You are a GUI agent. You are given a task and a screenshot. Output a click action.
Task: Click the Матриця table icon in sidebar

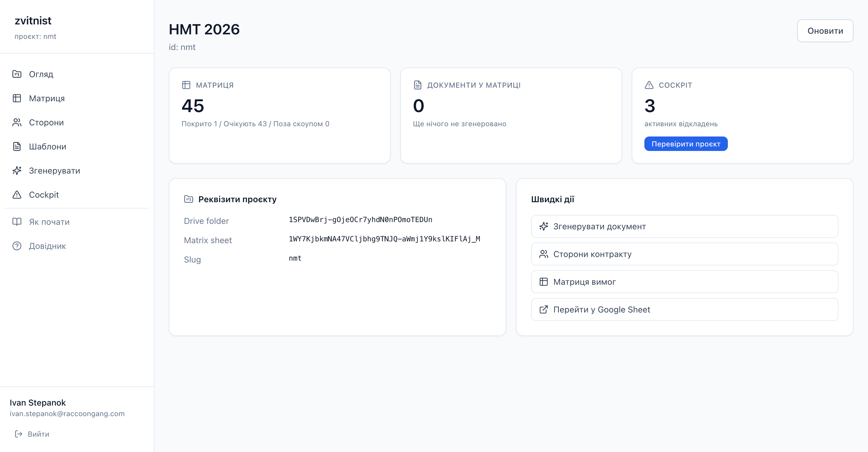[x=17, y=98]
